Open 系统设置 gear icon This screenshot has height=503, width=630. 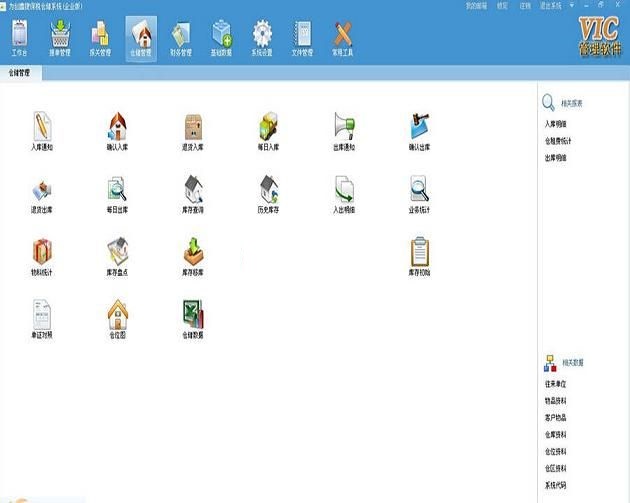coord(262,39)
